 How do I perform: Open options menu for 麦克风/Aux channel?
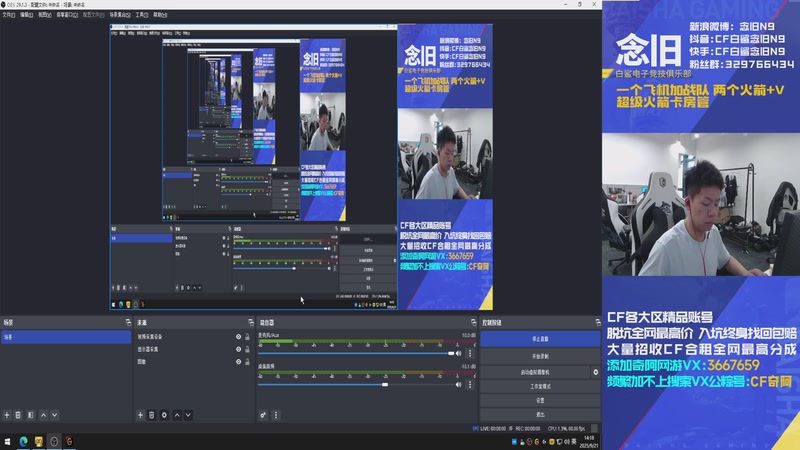[x=470, y=353]
